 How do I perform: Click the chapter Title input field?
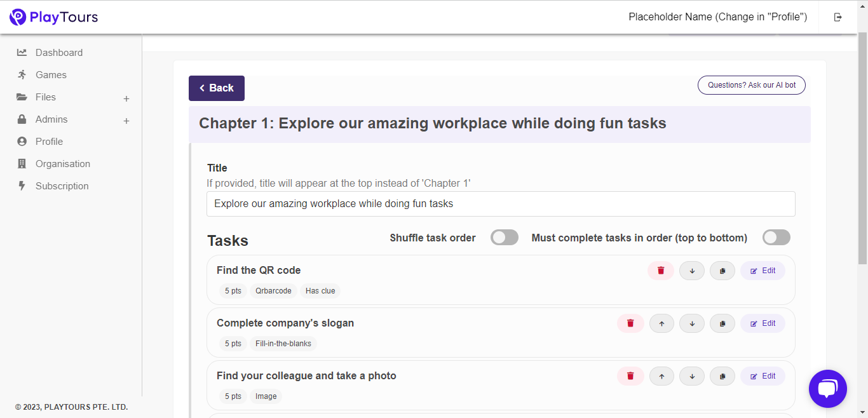[x=501, y=204]
